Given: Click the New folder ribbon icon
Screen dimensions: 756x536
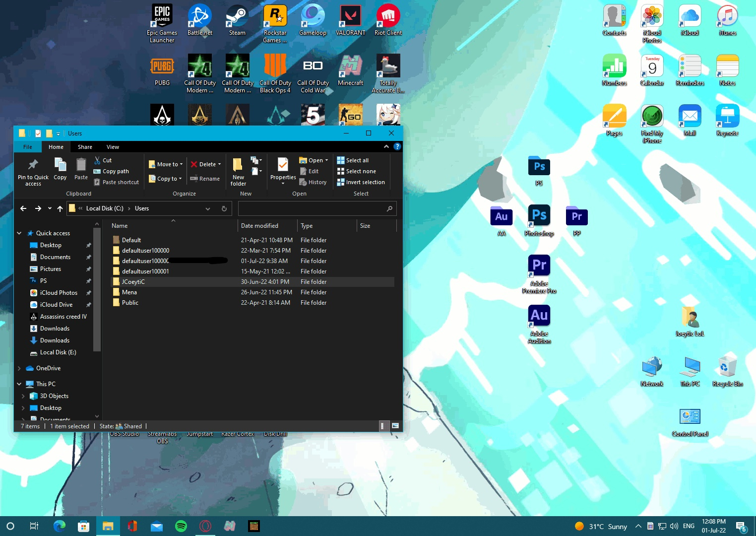Looking at the screenshot, I should tap(238, 172).
